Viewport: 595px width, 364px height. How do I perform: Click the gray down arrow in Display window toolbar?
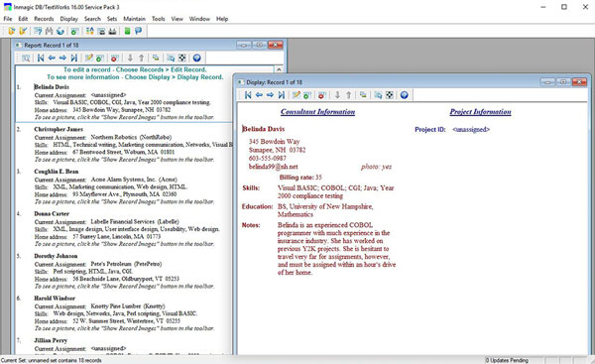point(337,95)
